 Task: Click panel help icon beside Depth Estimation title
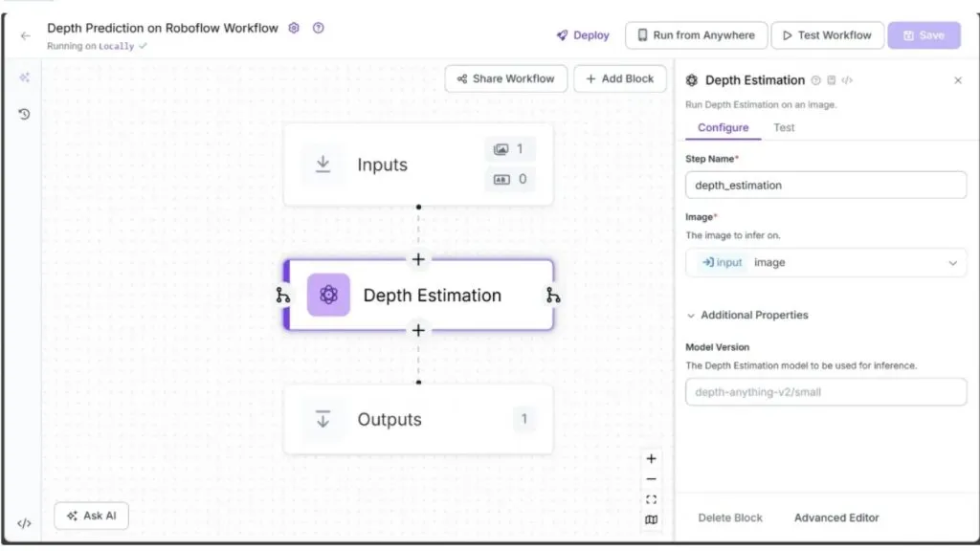point(815,80)
